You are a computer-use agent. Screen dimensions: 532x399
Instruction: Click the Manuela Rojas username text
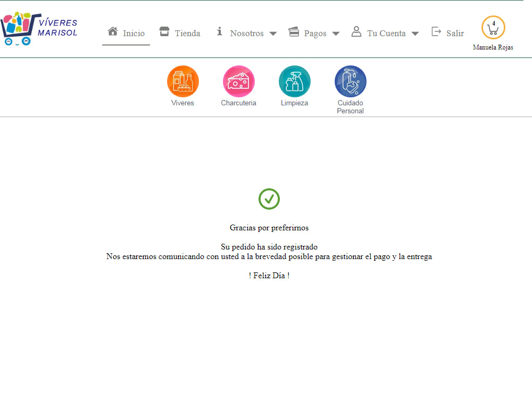point(493,47)
